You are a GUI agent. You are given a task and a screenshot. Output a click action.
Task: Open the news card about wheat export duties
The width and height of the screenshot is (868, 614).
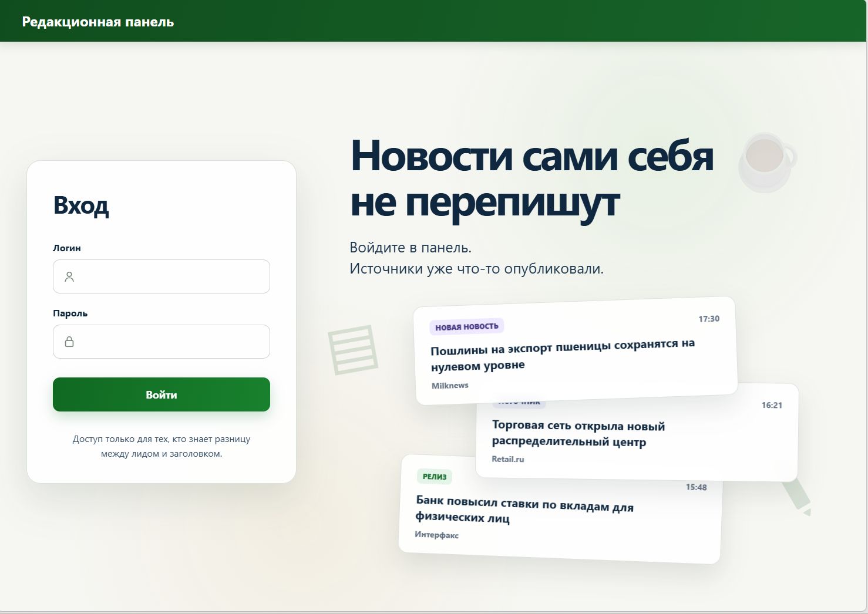point(576,351)
